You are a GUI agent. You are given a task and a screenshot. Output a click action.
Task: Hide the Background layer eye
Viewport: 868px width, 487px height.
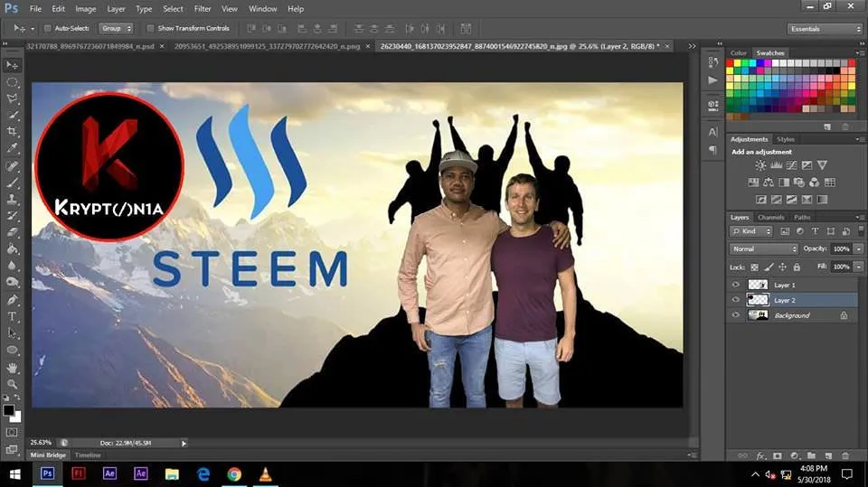736,315
